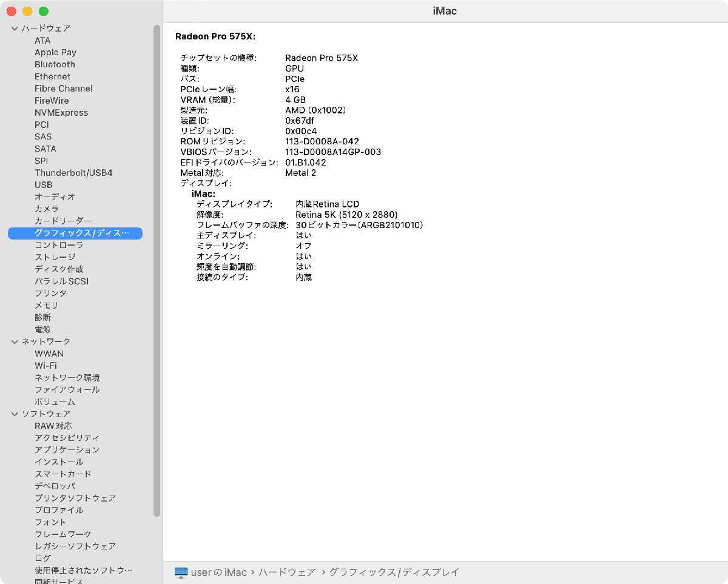
Task: Open the メモリ sidebar item
Action: [x=46, y=305]
